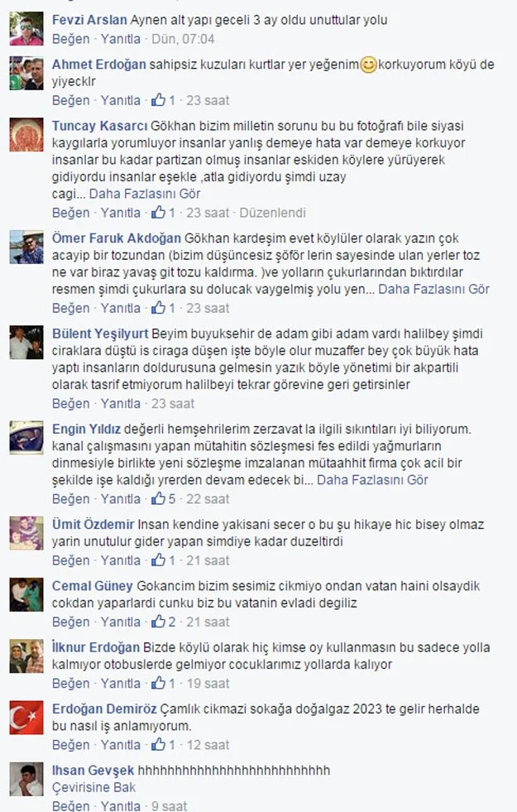This screenshot has height=812, width=517.
Task: Expand Ömer Faruk Akdoğan's comment text
Action: click(x=433, y=289)
